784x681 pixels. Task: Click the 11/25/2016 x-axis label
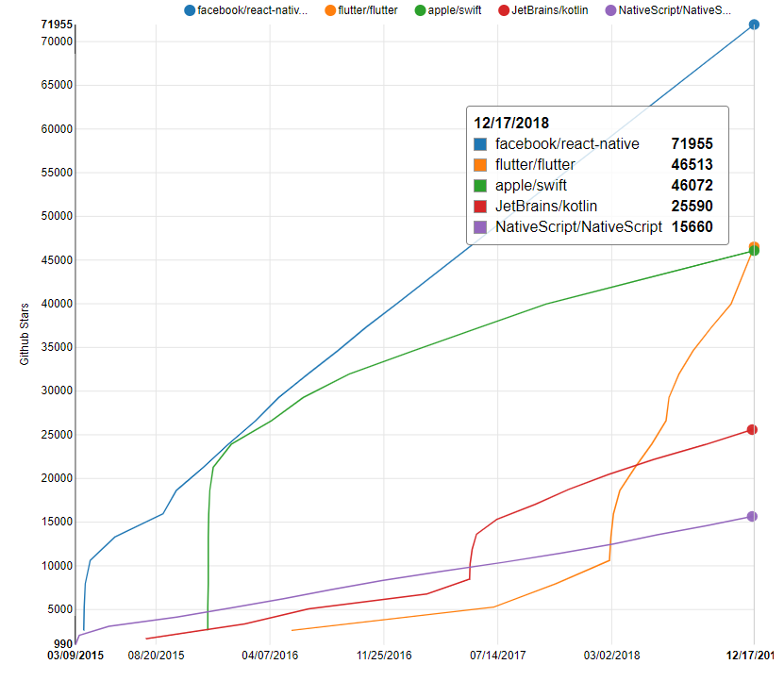coord(384,655)
